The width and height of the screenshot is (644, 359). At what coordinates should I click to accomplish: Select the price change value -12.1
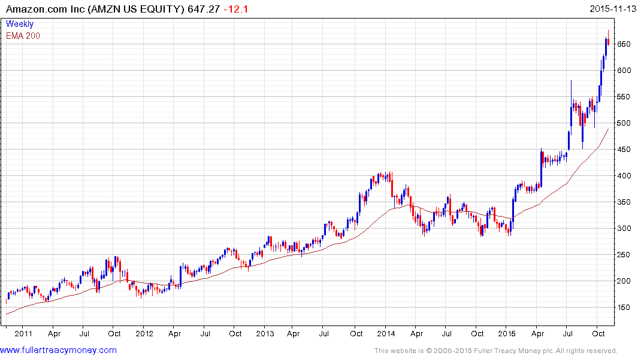pyautogui.click(x=236, y=9)
